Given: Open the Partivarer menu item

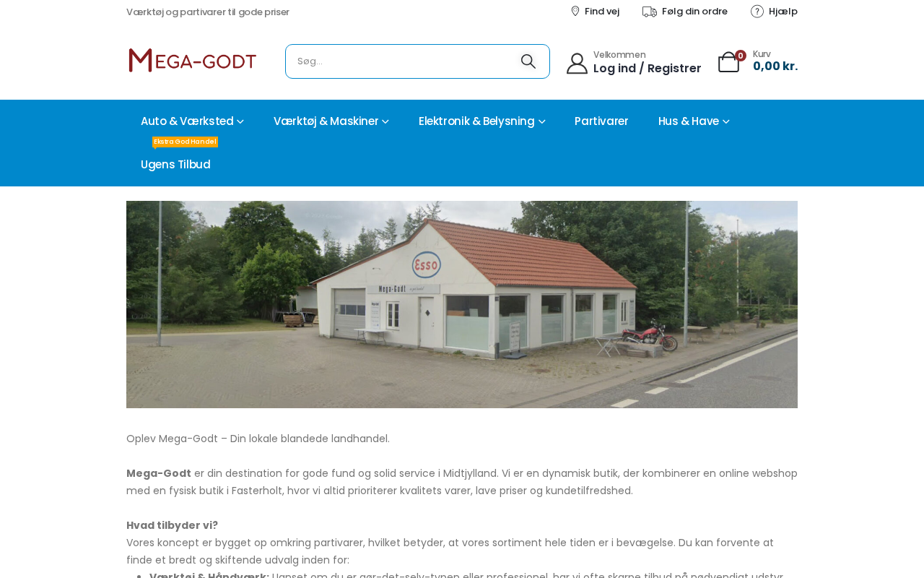Looking at the screenshot, I should tap(601, 121).
